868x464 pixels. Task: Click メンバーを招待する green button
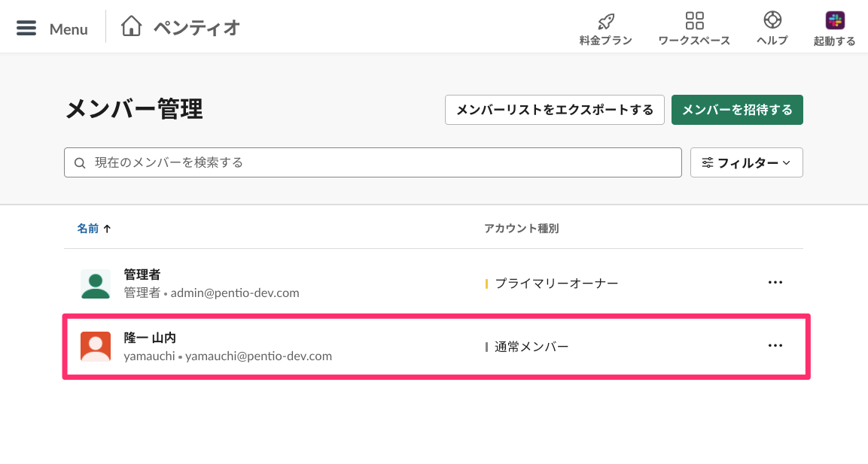(737, 110)
